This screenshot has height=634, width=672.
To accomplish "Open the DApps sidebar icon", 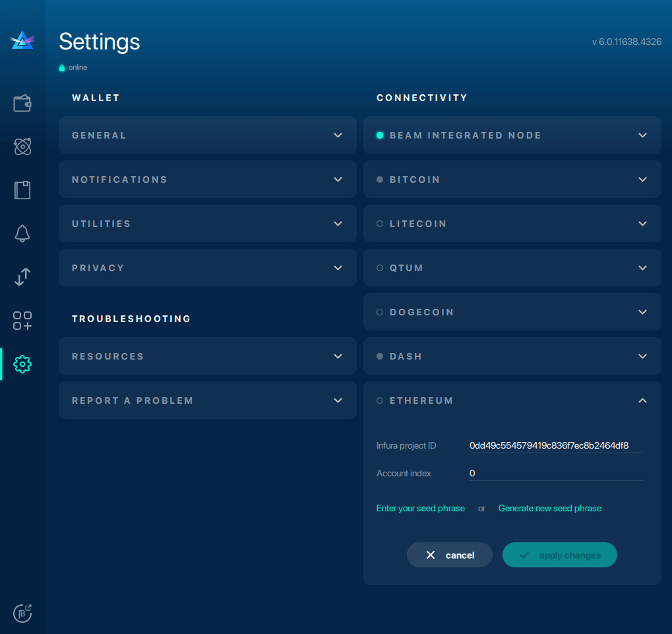I will (22, 321).
